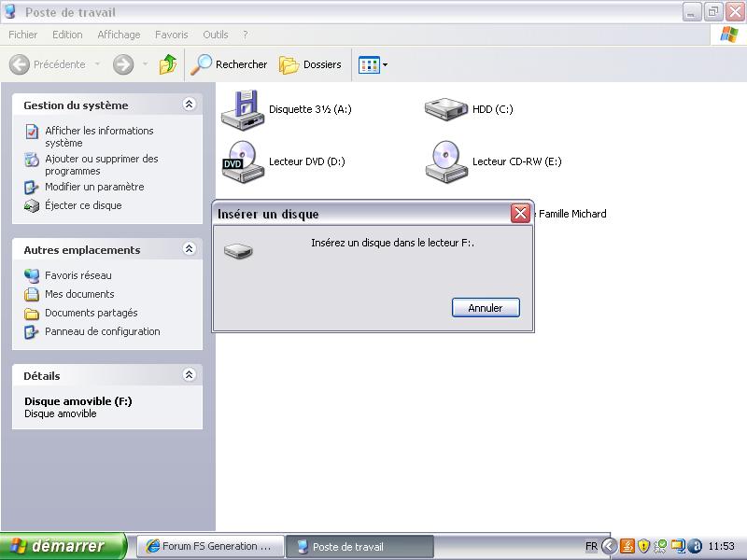The image size is (747, 560).
Task: Open the forward button history dropdown arrow
Action: click(146, 63)
